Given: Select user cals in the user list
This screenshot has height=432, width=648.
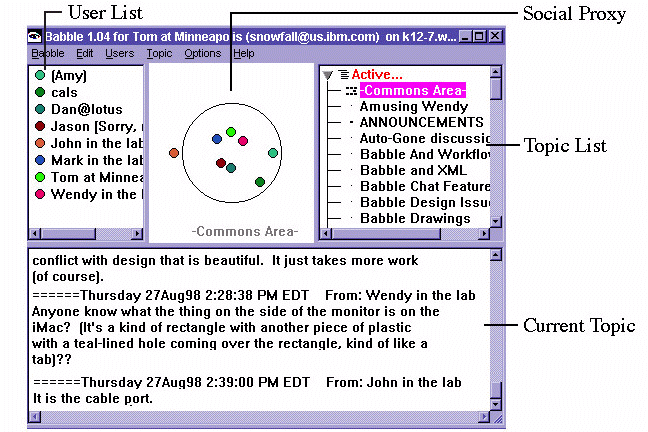Looking at the screenshot, I should (64, 92).
